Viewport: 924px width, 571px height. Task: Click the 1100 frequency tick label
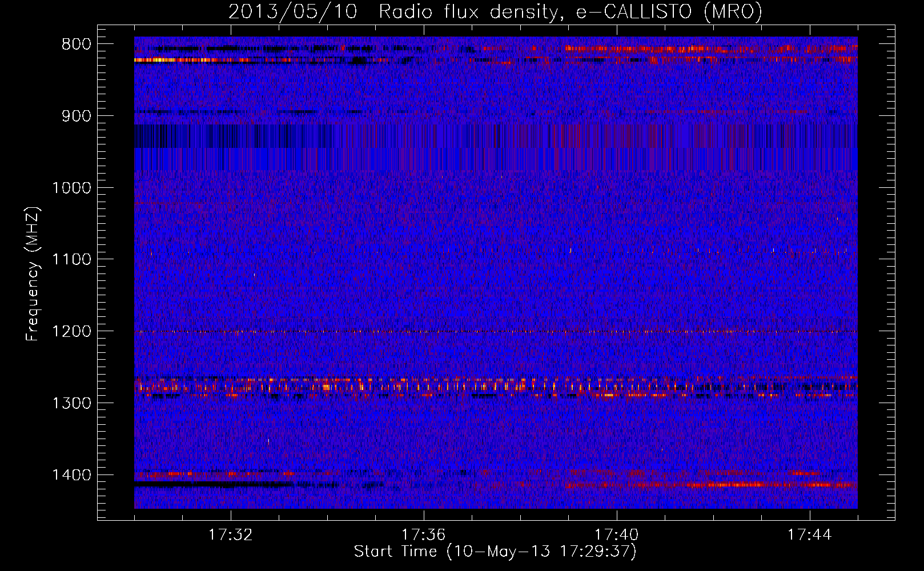click(72, 260)
